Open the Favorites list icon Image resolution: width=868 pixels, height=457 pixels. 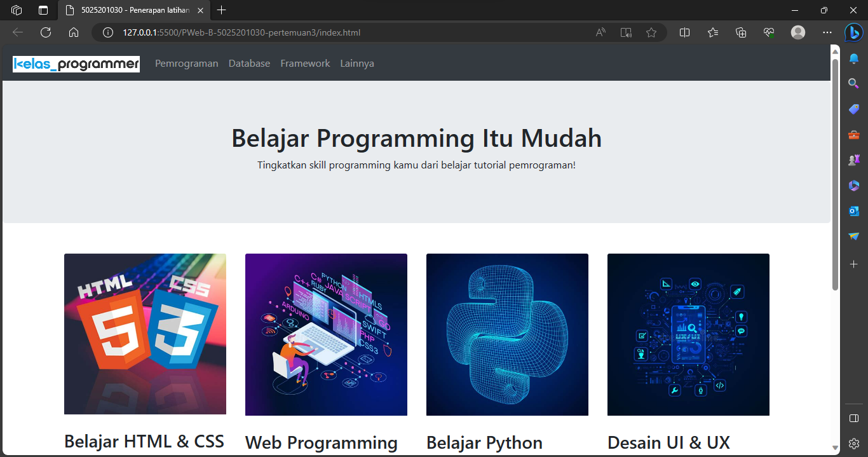coord(712,32)
